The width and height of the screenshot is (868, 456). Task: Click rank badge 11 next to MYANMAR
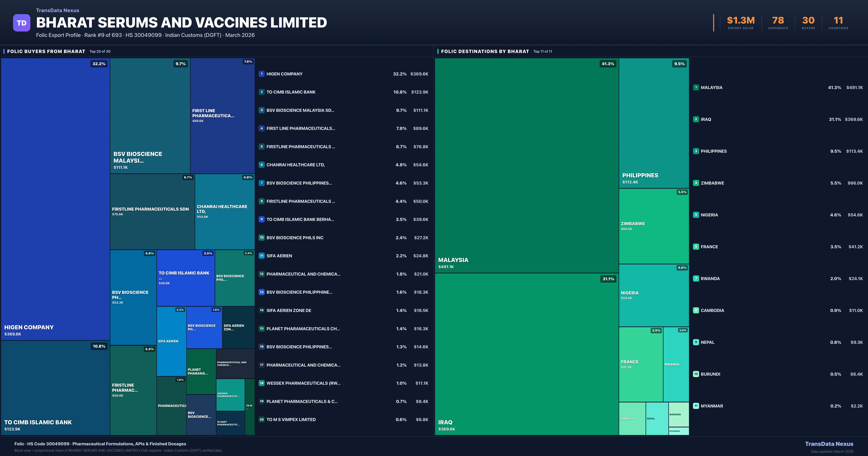[696, 406]
